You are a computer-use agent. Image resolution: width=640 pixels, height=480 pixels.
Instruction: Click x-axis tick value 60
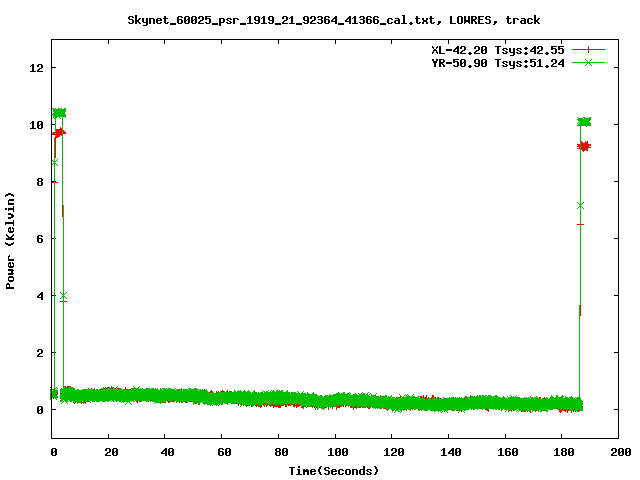[x=224, y=452]
